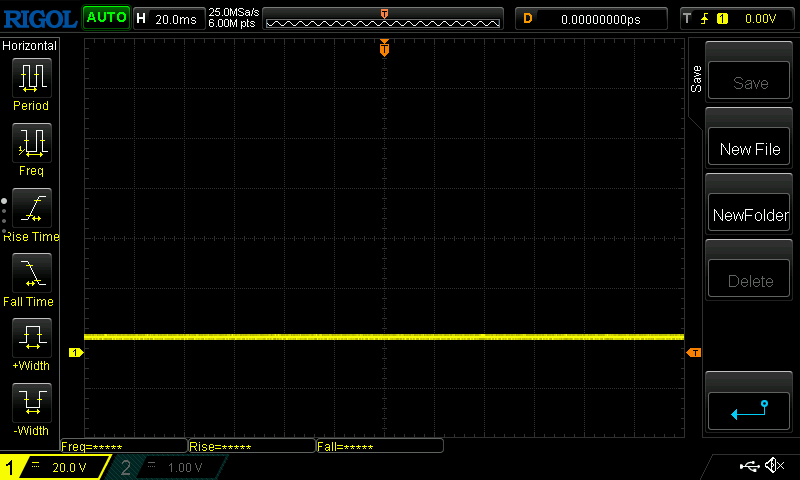Click the waveform memory overview bar
Screen dimensions: 800x480
tap(383, 19)
